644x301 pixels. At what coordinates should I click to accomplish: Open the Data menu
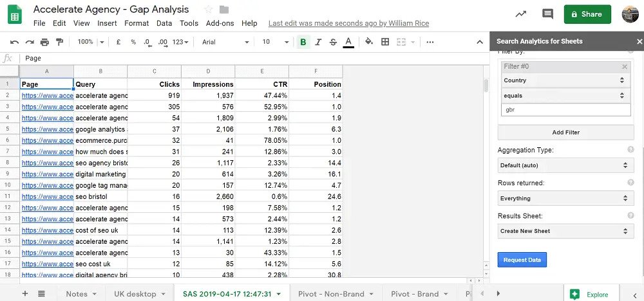tap(164, 23)
